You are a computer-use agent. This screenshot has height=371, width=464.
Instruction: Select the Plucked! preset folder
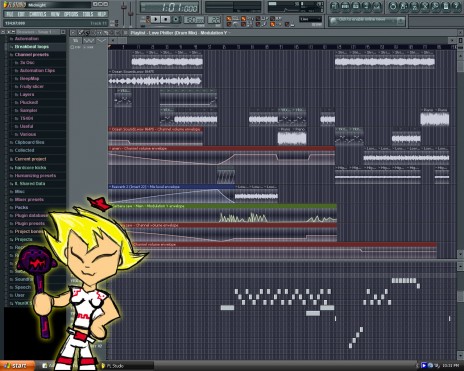(x=29, y=103)
